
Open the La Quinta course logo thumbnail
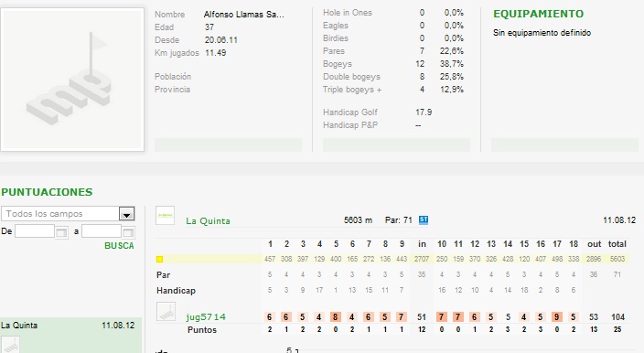165,216
